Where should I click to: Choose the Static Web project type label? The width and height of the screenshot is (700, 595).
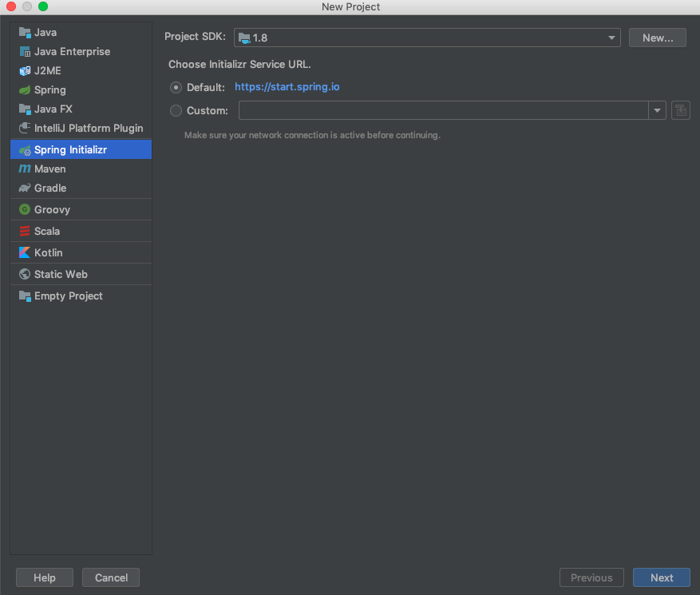[x=61, y=274]
